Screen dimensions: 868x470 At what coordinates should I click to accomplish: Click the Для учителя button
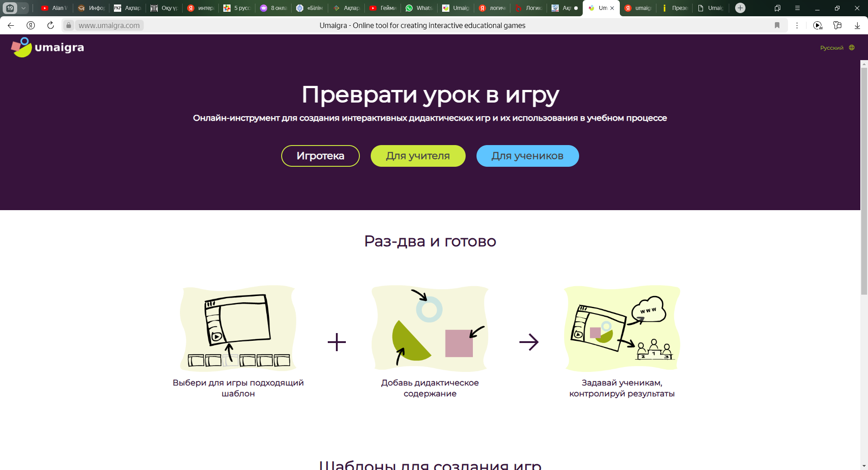pos(418,156)
